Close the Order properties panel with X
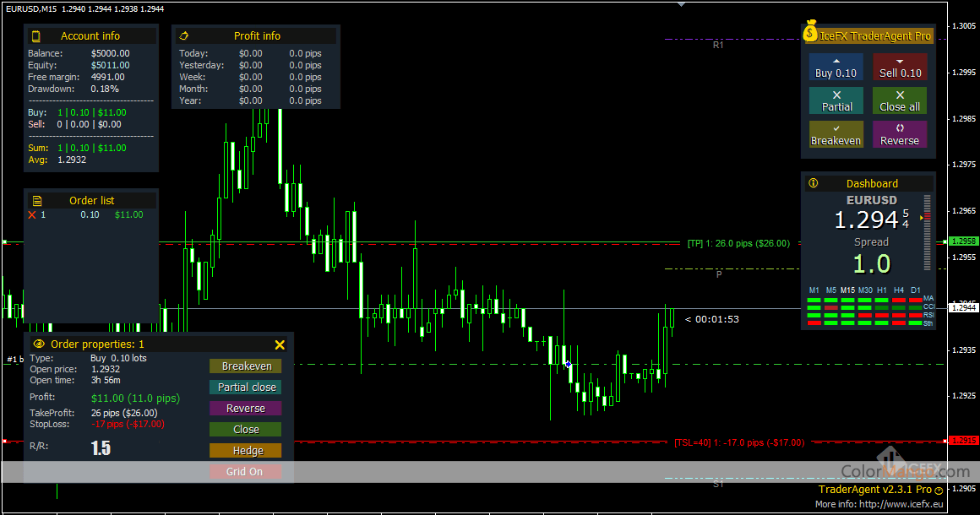Screen dimensions: 980x515 pyautogui.click(x=280, y=344)
